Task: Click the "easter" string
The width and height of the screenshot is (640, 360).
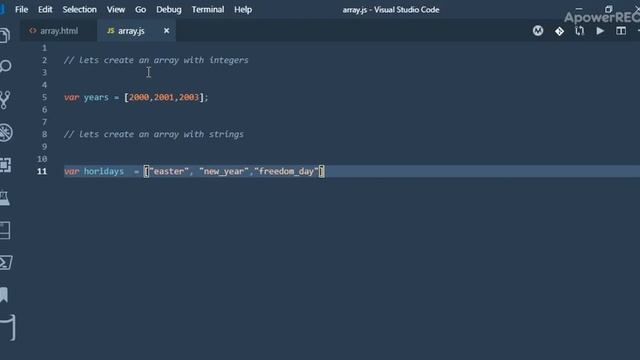Action: pos(169,171)
